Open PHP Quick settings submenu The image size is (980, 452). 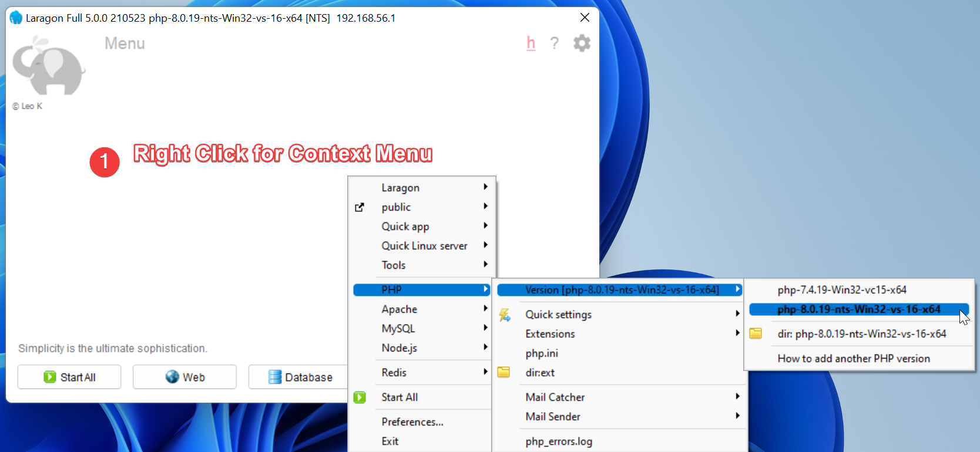620,315
